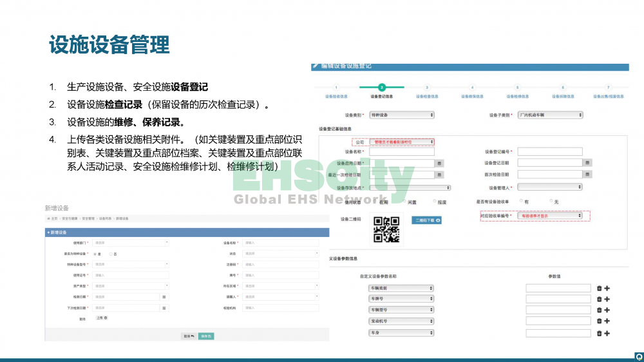644x362 pixels.
Task: Click the trash icon for 车辆类别 row
Action: (x=599, y=289)
